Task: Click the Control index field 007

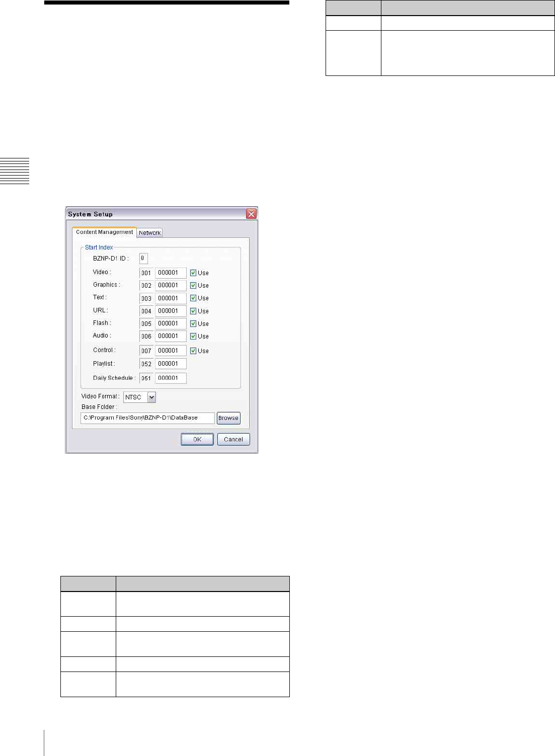Action: click(146, 351)
